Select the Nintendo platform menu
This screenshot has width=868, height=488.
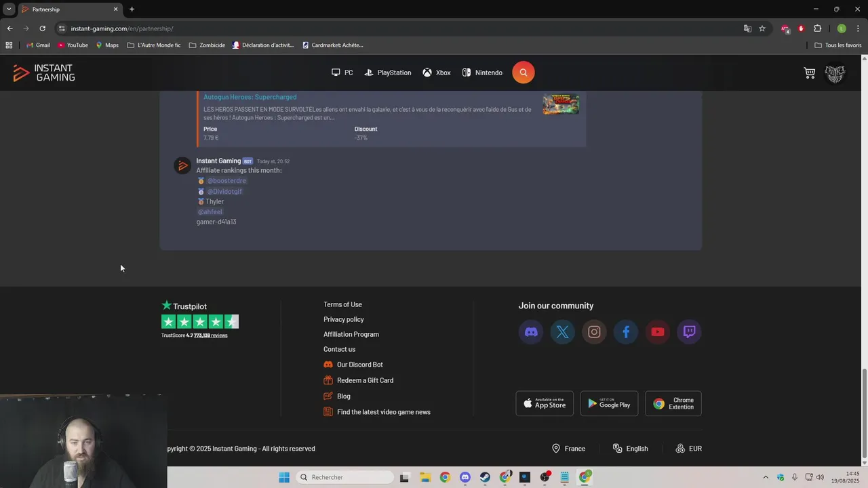click(x=482, y=73)
